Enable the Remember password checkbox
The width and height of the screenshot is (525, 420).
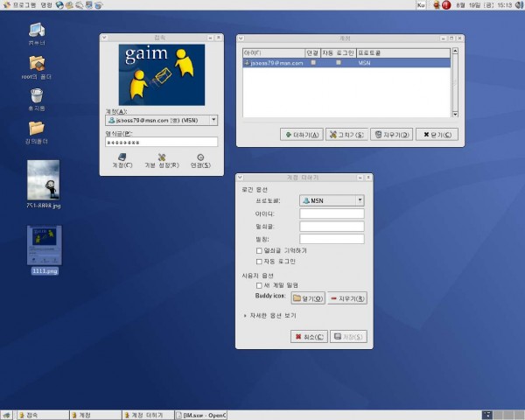[259, 251]
